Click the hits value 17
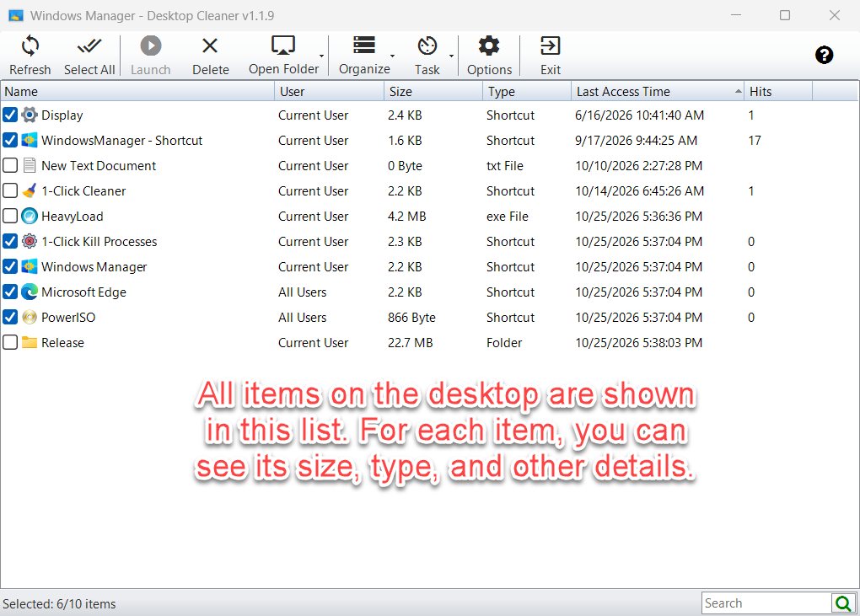The width and height of the screenshot is (860, 616). [755, 140]
